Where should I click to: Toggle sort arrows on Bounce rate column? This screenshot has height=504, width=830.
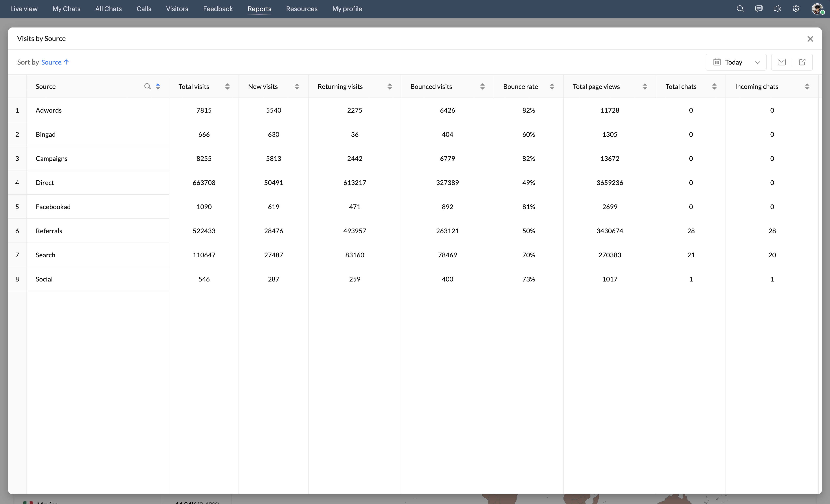pyautogui.click(x=552, y=87)
